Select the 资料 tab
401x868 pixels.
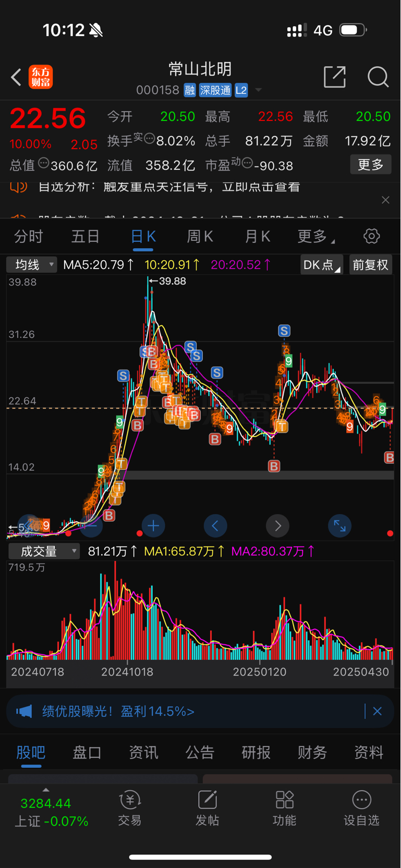point(369,752)
